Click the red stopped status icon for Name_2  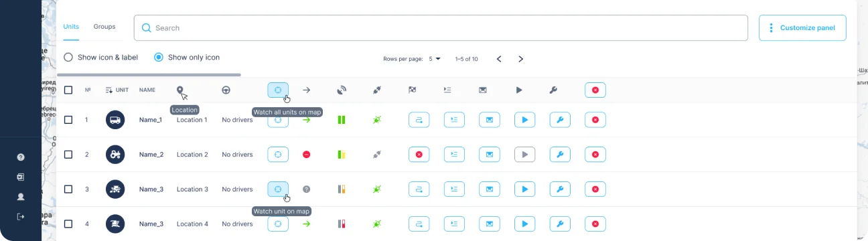pyautogui.click(x=306, y=155)
